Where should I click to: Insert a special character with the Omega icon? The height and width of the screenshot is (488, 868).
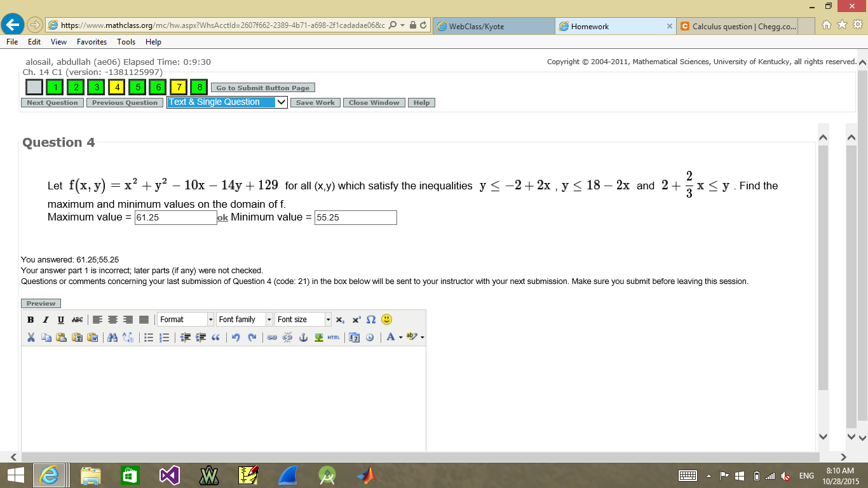pyautogui.click(x=370, y=320)
